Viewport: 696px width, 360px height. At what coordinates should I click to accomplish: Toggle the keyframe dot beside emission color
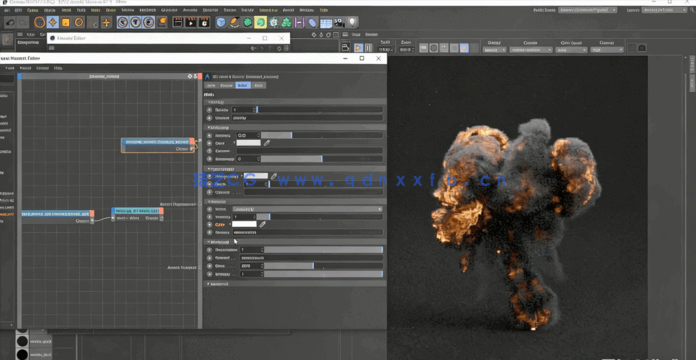(210, 224)
